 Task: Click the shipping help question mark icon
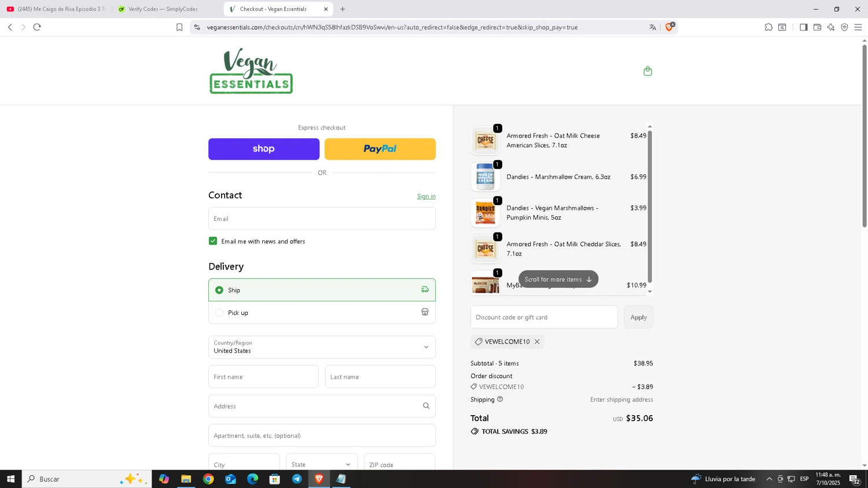tap(500, 399)
